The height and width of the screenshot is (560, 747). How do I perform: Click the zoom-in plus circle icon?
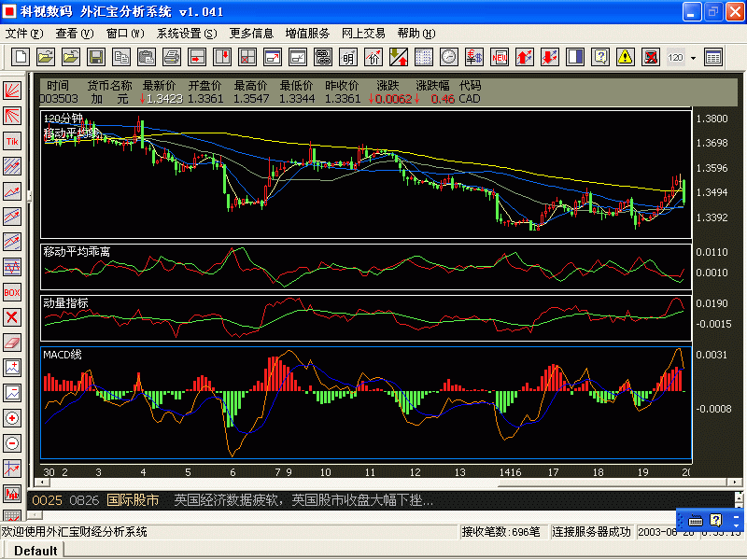(x=12, y=418)
